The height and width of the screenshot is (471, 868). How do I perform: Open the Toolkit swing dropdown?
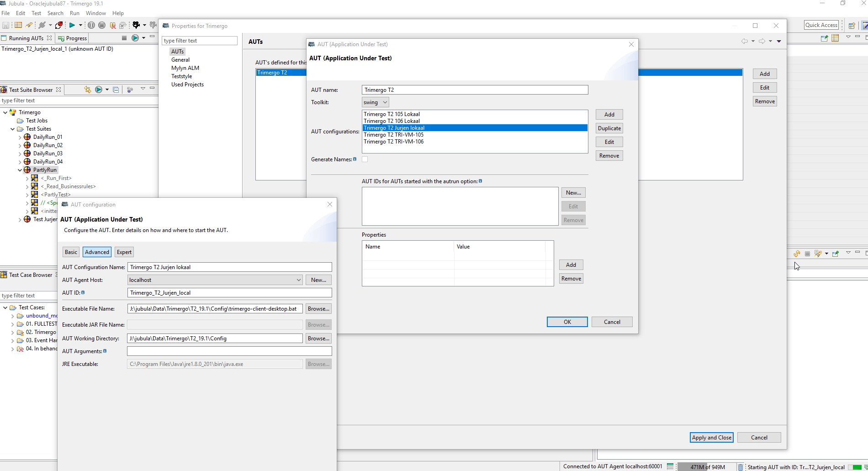(x=375, y=102)
